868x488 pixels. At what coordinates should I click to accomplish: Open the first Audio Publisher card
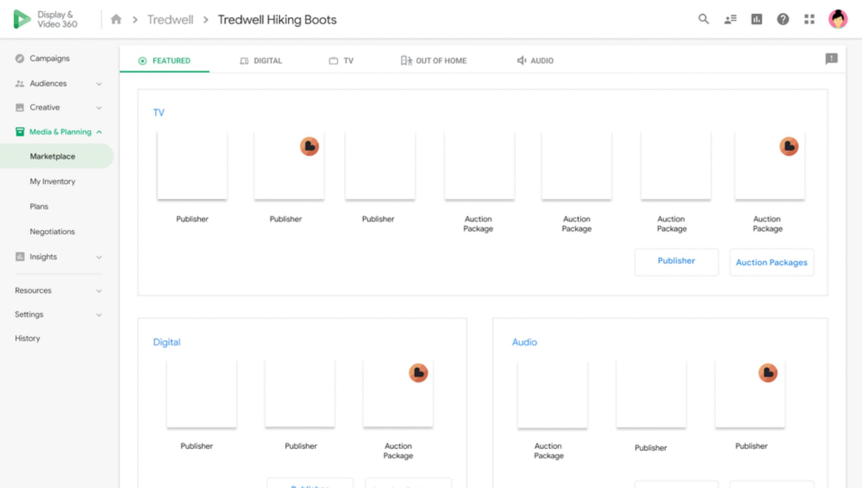(651, 394)
